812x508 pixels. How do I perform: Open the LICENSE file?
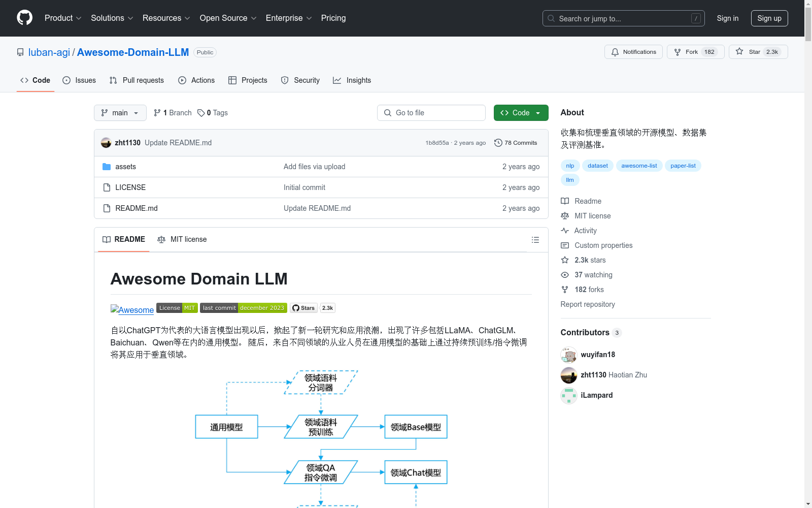(x=130, y=187)
